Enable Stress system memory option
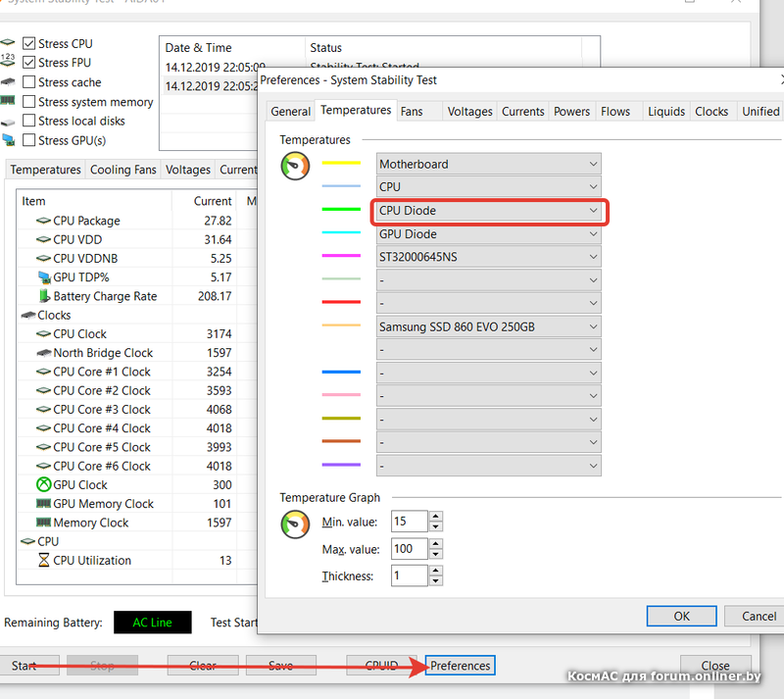Viewport: 784px width, 699px height. coord(29,102)
